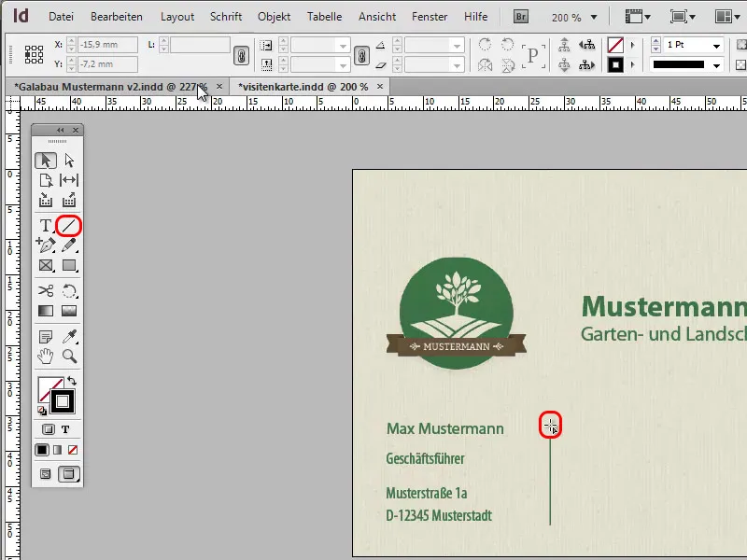
Task: Select the Zoom tool
Action: pyautogui.click(x=69, y=357)
